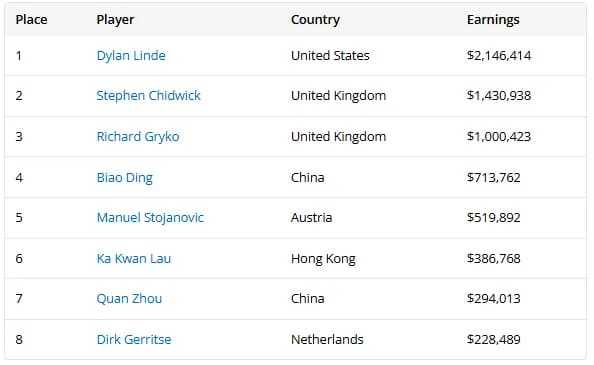Open Ka Kwan Lau player link
This screenshot has height=365, width=594.
click(134, 259)
